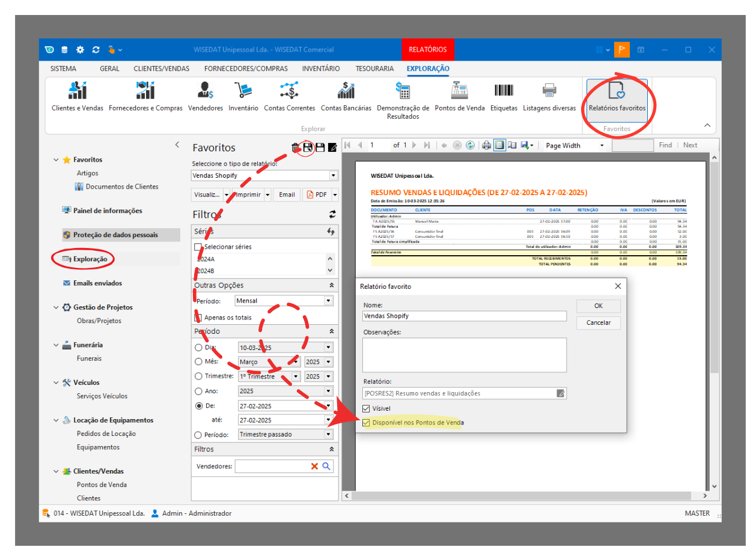Click the Nome field containing Vendas Shopify

pos(464,316)
